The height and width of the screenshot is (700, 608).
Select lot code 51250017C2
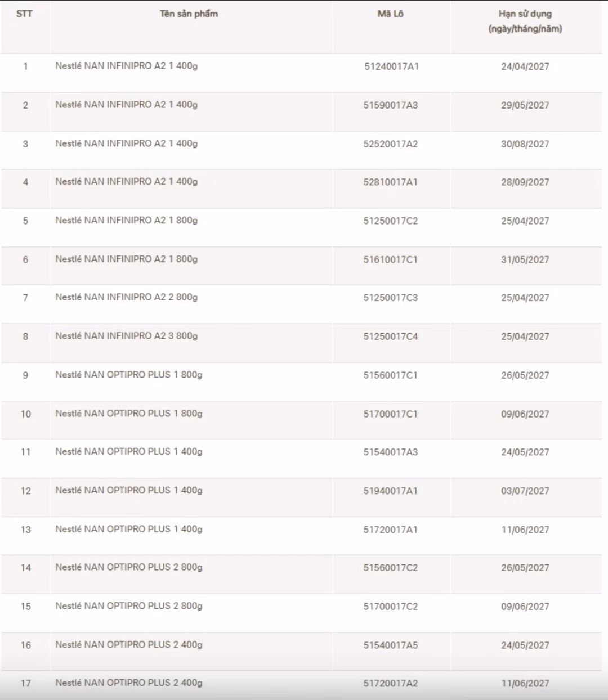391,221
